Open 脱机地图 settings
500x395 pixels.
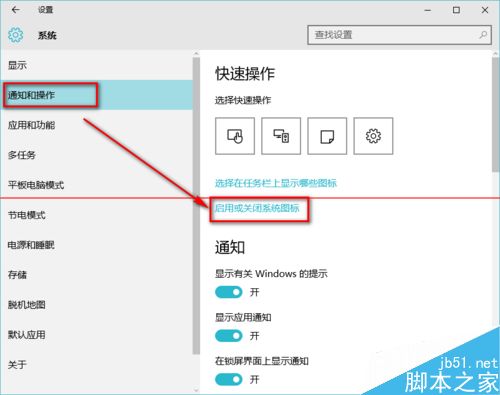click(96, 305)
